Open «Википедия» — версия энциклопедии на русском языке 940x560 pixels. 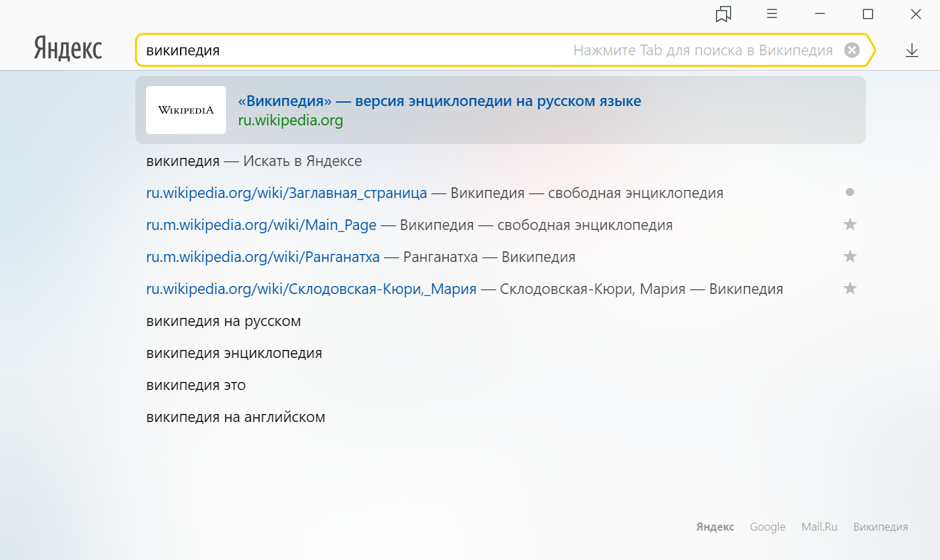439,101
